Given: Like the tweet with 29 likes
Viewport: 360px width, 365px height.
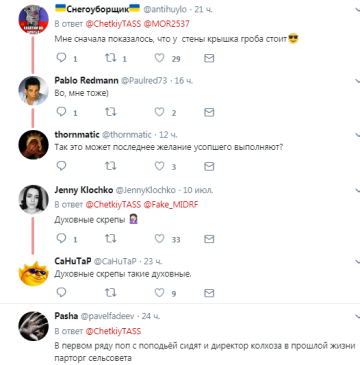Looking at the screenshot, I should [x=160, y=58].
